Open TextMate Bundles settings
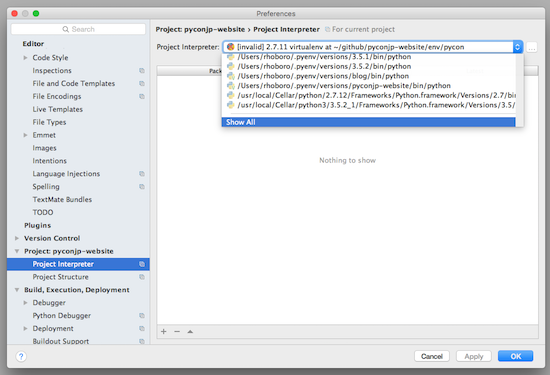This screenshot has height=375, width=550. [62, 199]
